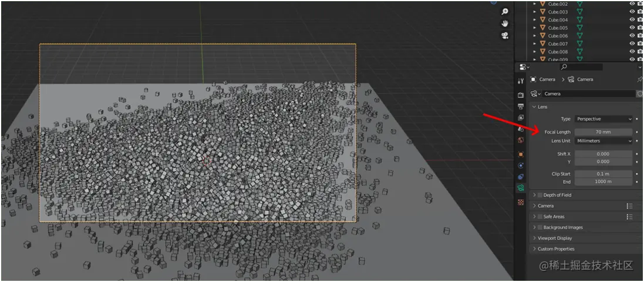The width and height of the screenshot is (644, 282).
Task: Open the Tool properties tab icon
Action: 521,81
